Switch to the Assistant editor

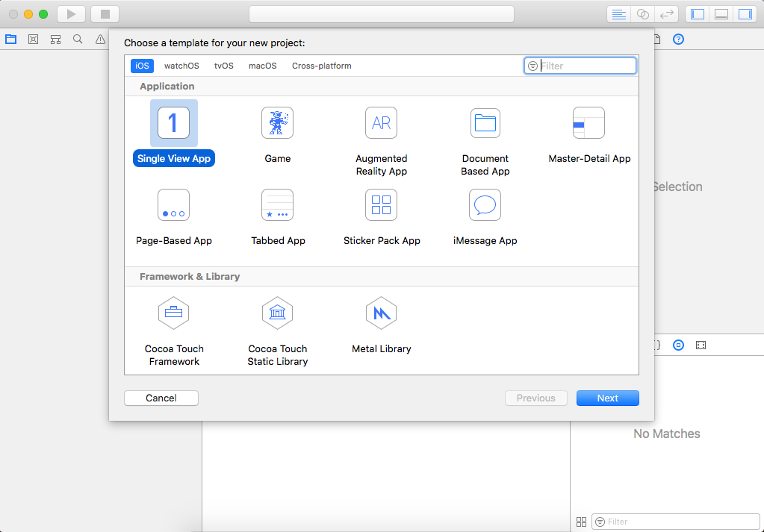643,14
